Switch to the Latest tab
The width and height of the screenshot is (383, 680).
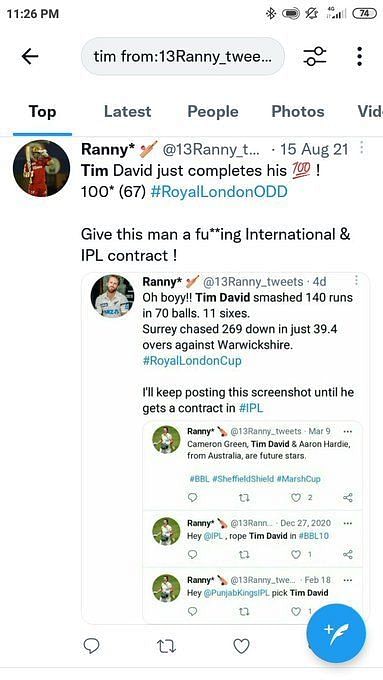(128, 111)
